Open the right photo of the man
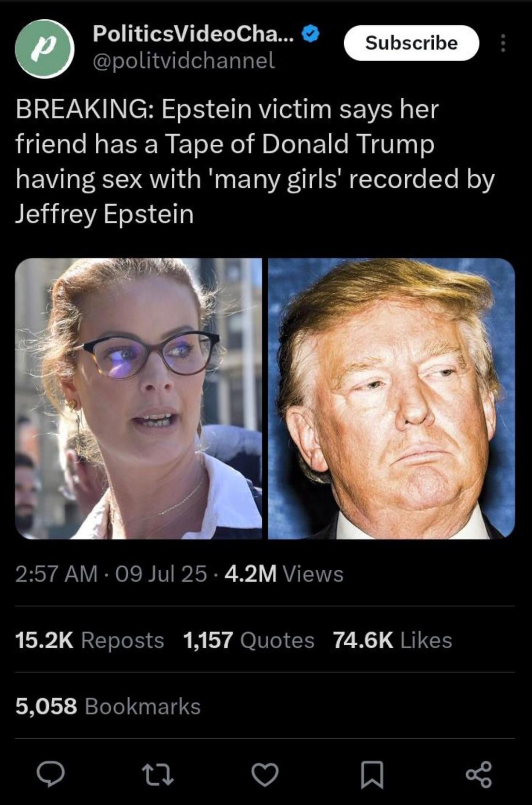Viewport: 532px width, 805px height. [x=392, y=398]
